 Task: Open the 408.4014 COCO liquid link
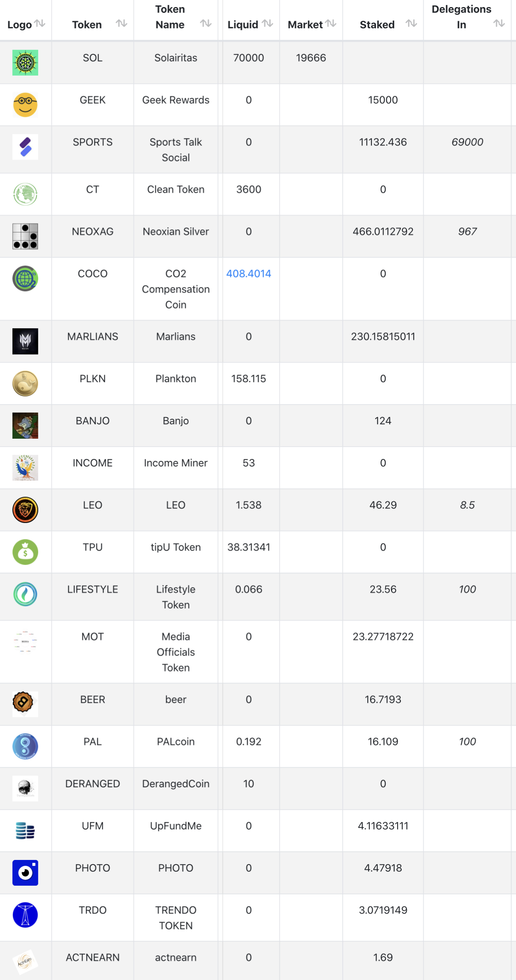click(x=248, y=274)
